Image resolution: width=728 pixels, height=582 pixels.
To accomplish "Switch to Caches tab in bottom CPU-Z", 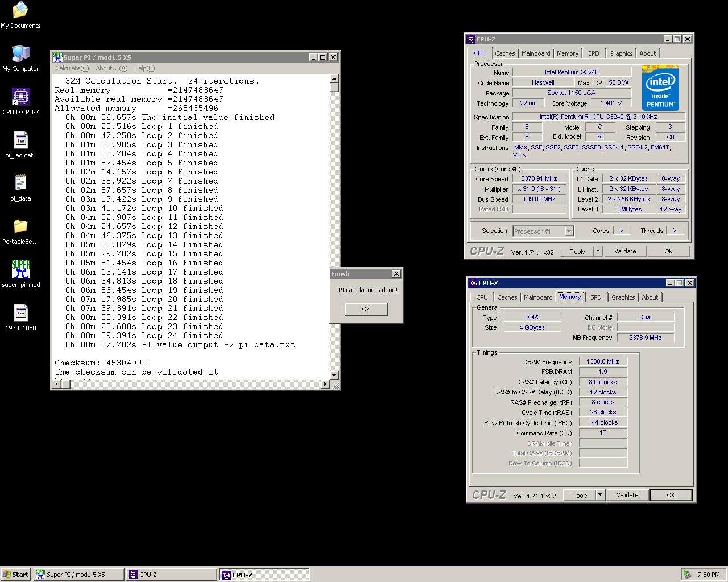I will (x=507, y=297).
